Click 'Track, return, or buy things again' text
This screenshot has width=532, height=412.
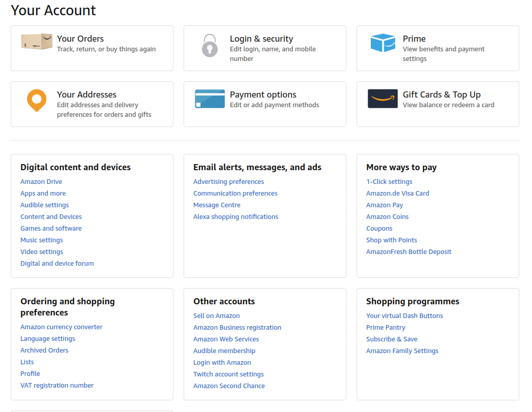click(x=106, y=49)
